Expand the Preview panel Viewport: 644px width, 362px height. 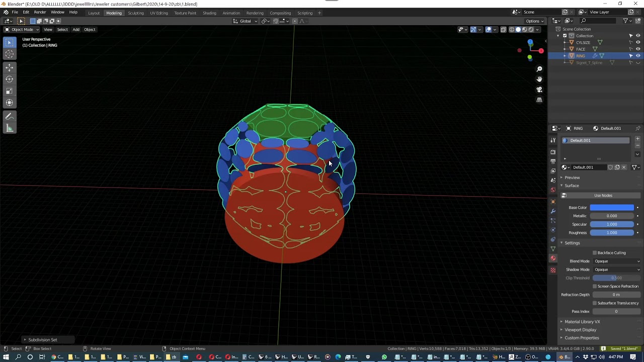click(x=572, y=177)
